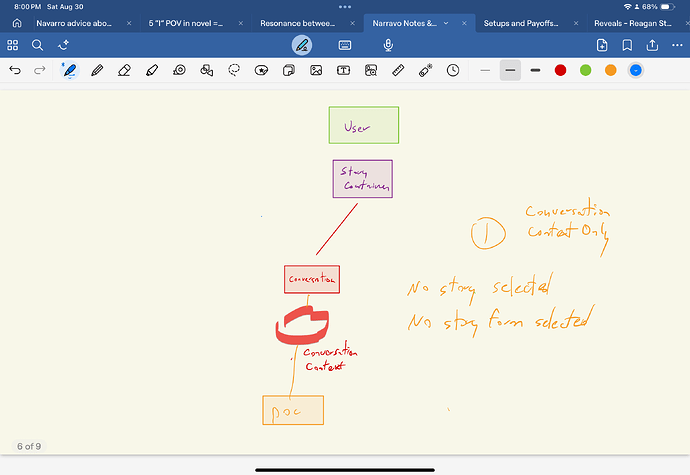Select the Text box tool
This screenshot has width=690, height=475.
click(343, 70)
